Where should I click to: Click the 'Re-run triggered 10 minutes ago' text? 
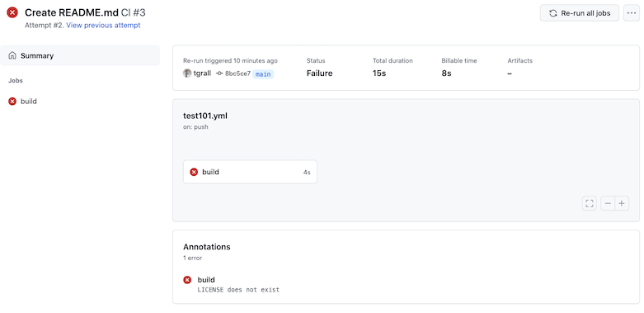[230, 61]
